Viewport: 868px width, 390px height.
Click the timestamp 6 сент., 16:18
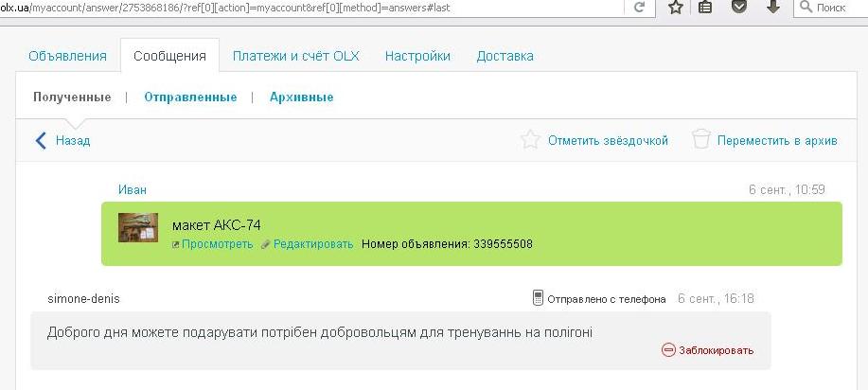click(x=716, y=299)
